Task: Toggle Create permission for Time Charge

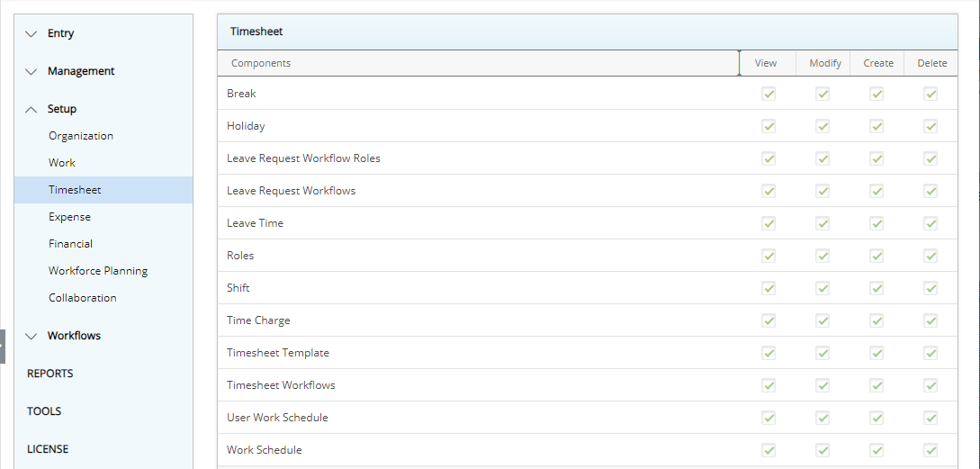Action: pos(877,320)
